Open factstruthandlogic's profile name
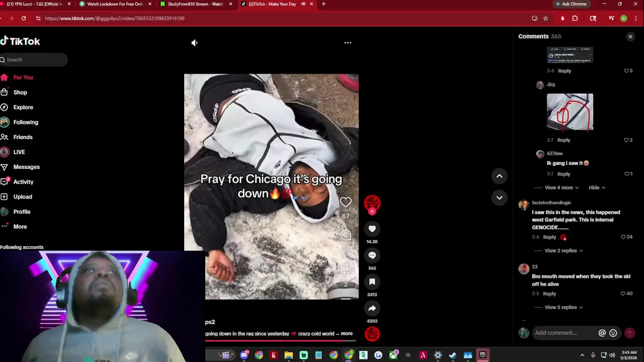 (551, 203)
